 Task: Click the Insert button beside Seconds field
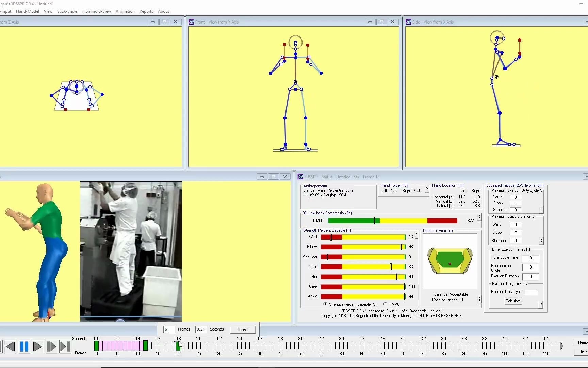(x=243, y=329)
